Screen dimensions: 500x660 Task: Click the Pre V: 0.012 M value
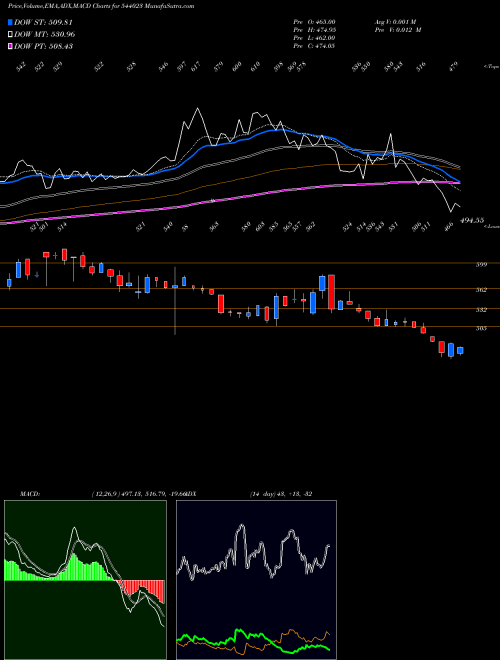coord(398,29)
